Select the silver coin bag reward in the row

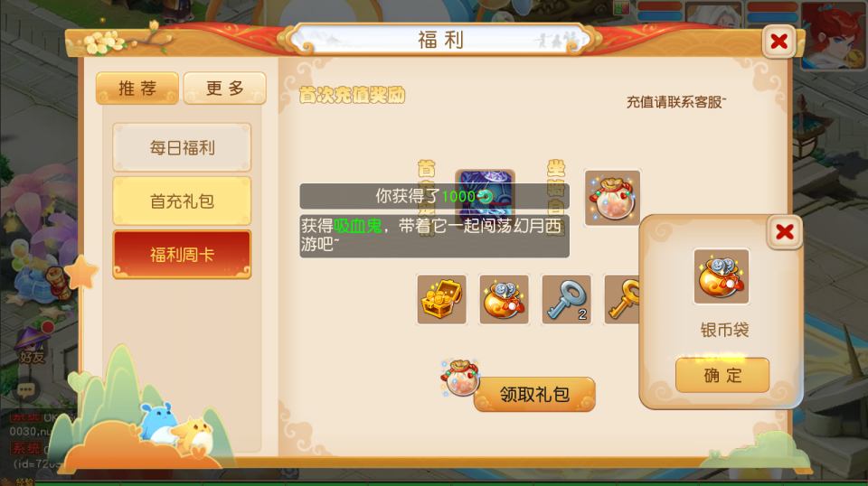point(504,299)
